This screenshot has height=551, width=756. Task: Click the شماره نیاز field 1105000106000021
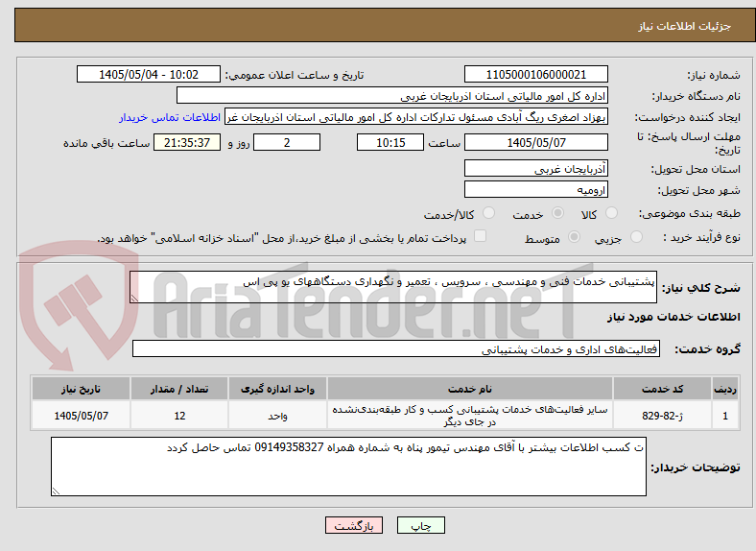click(535, 74)
